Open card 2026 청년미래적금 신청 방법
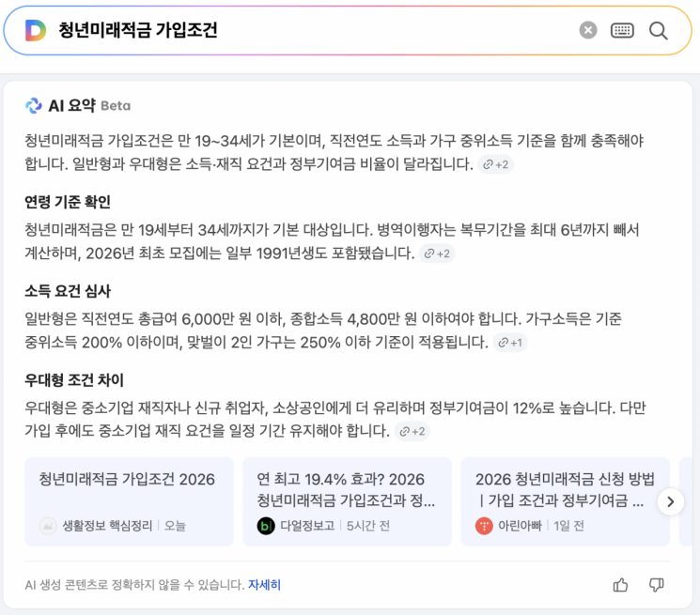Screen dimensions: 700x615 (566, 501)
